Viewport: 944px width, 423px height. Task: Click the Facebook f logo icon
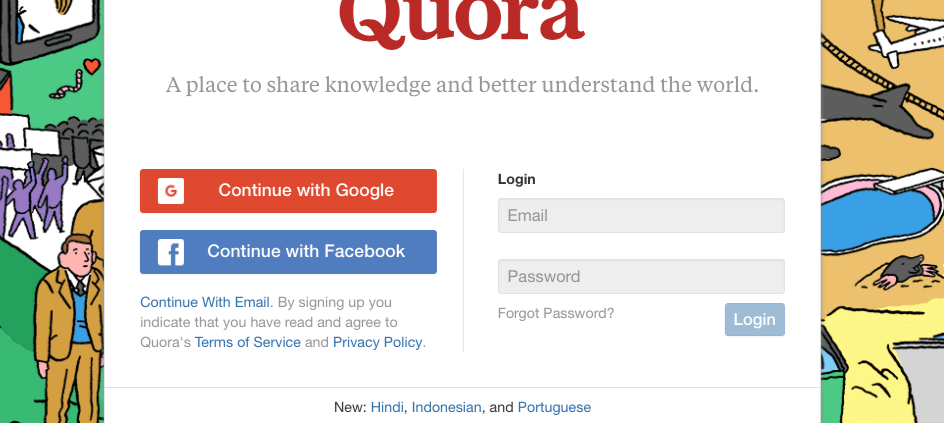[x=171, y=252]
